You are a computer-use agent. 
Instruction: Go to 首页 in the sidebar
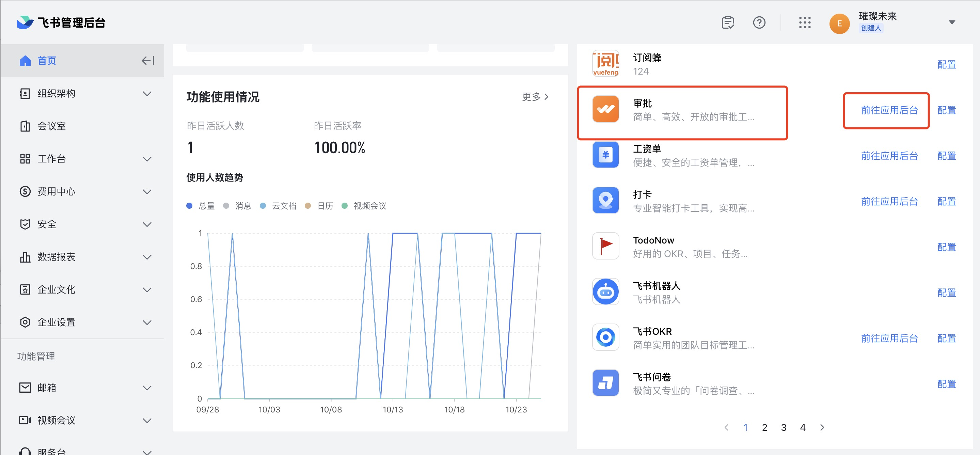tap(46, 61)
